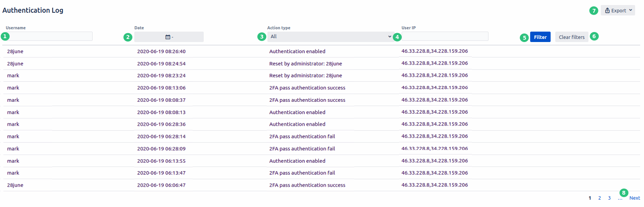Select 'Reset by administrator' in 08:23:24 row

point(306,76)
